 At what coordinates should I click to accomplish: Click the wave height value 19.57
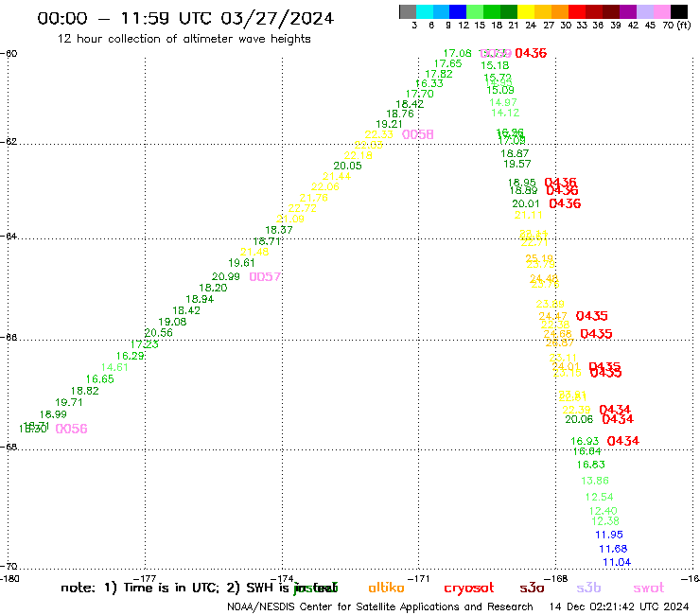(517, 165)
